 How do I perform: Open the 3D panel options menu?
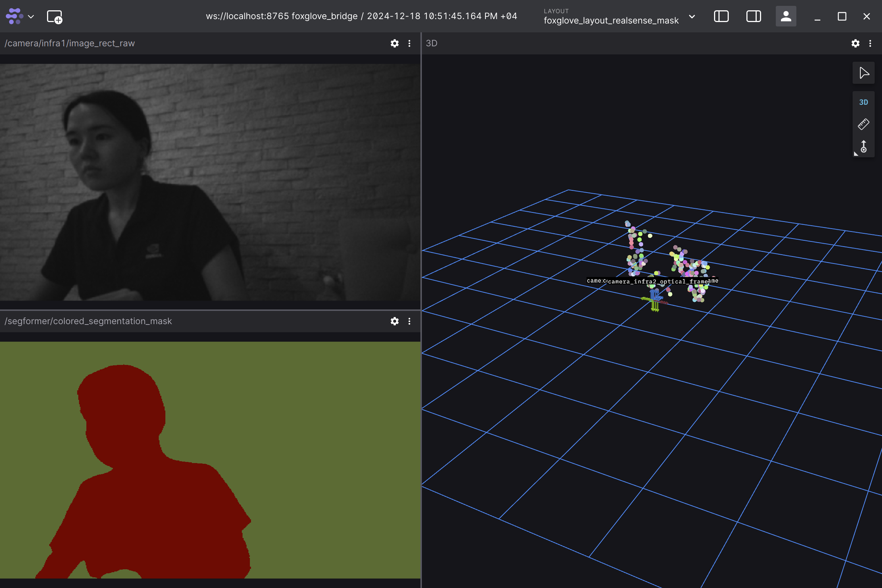(870, 43)
